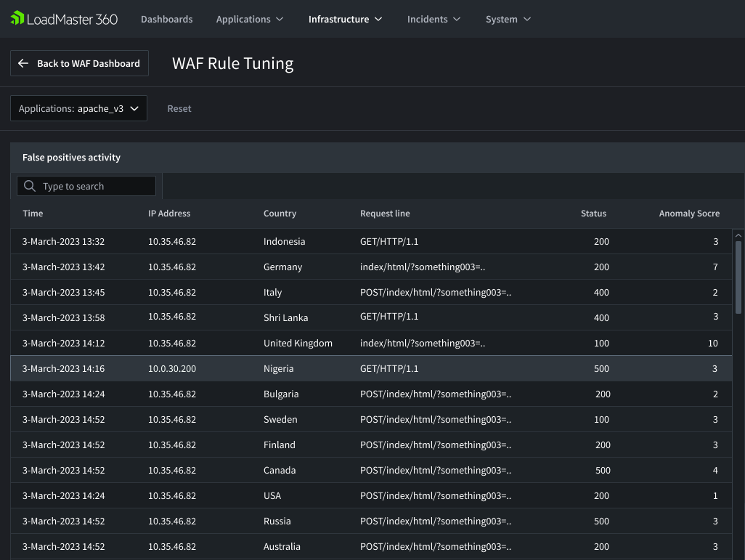The image size is (745, 560).
Task: Click the Status column header
Action: 593,213
